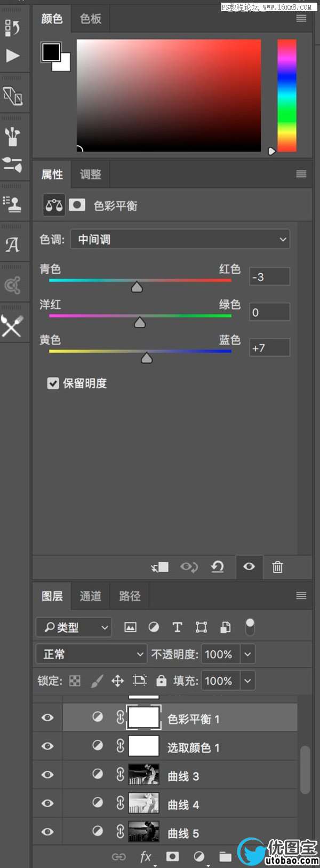Click the trash icon in Properties panel
Screen dimensions: 320x868
click(277, 567)
